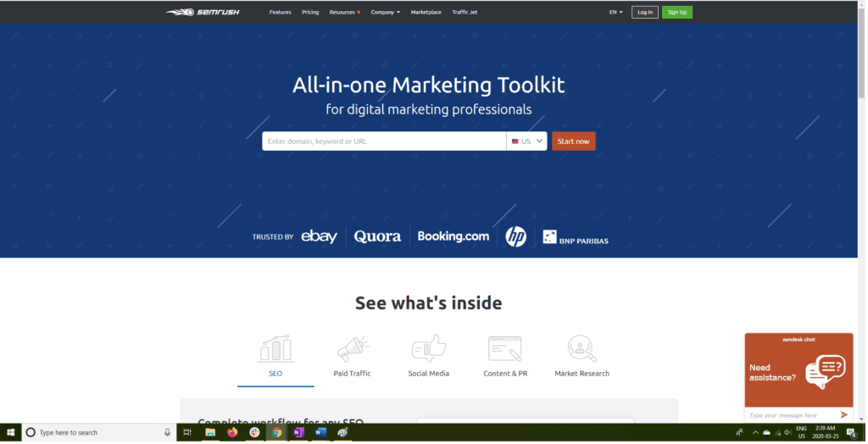
Task: Select the Paid Traffic megaphone icon
Action: point(353,349)
